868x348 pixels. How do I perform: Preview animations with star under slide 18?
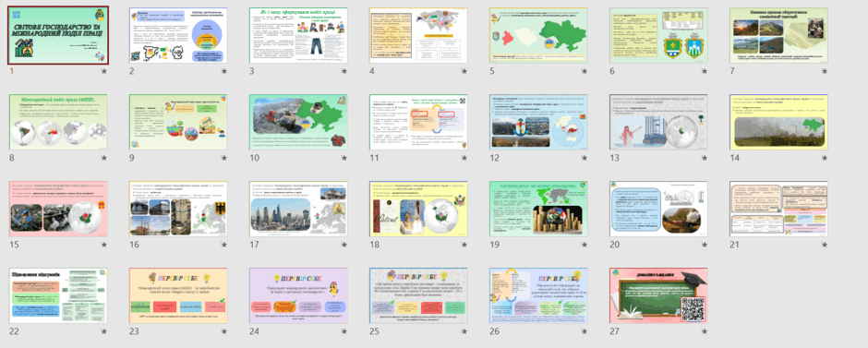[464, 246]
